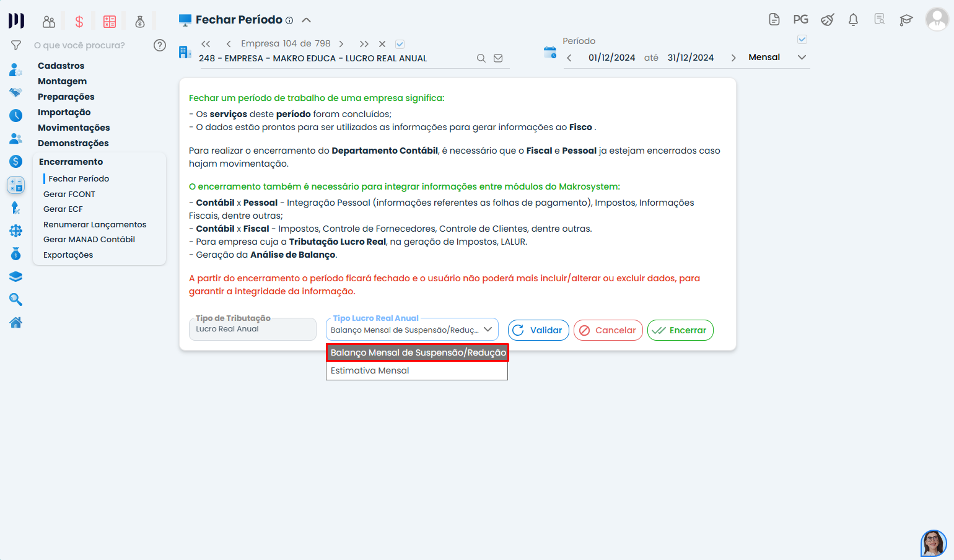
Task: Open Renumerar Lançamentos
Action: (x=95, y=224)
